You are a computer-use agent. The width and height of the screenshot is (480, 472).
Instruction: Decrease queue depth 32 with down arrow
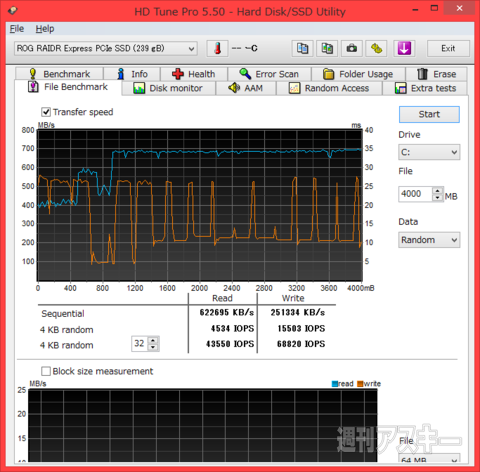tap(153, 347)
